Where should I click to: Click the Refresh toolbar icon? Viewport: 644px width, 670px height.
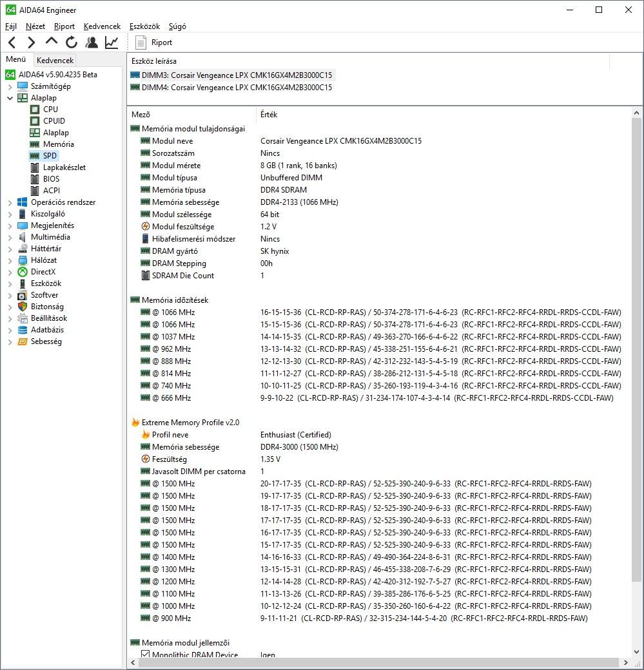72,43
